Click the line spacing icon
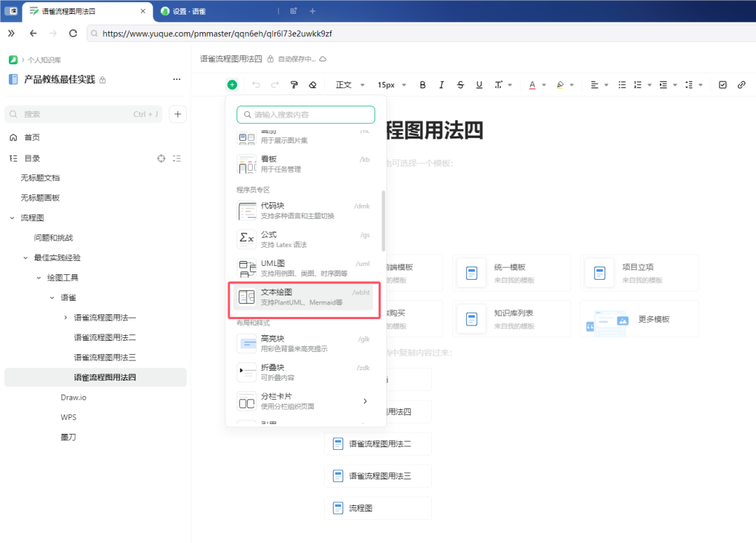 coord(689,85)
